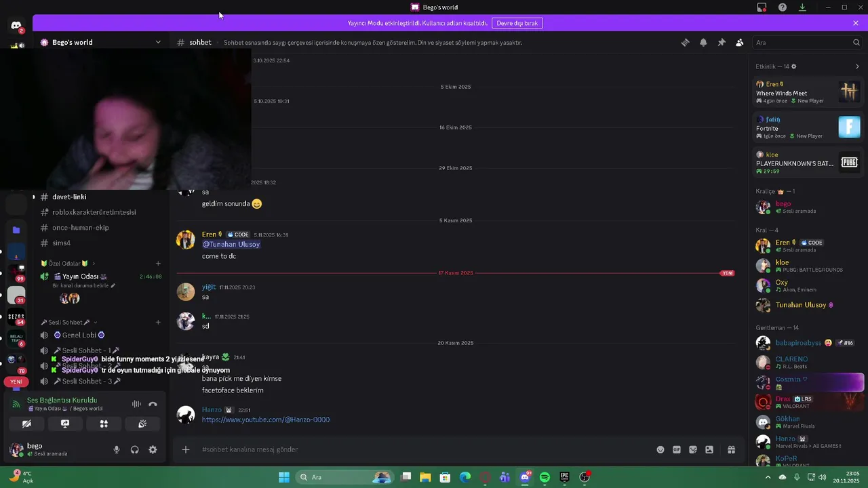Image resolution: width=868 pixels, height=488 pixels.
Task: Open the Where Winds Meet activity card
Action: point(808,91)
